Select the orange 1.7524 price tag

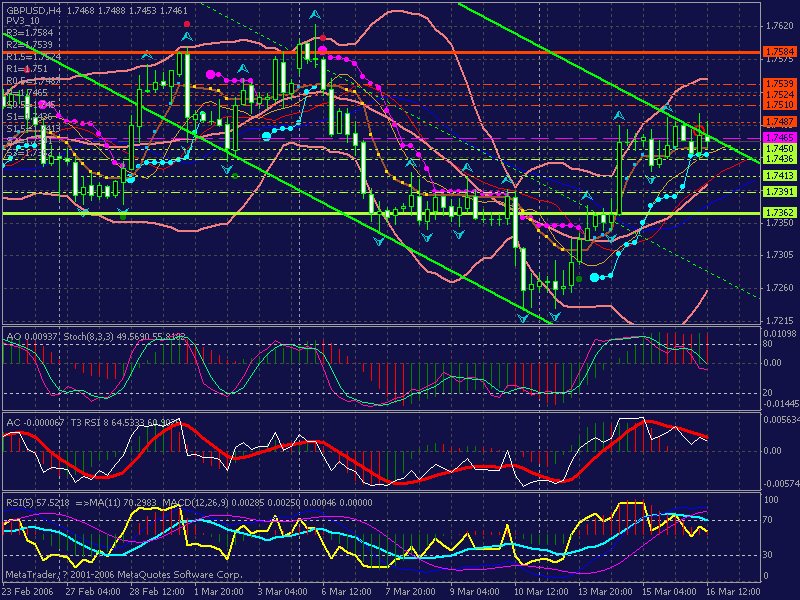tap(779, 94)
